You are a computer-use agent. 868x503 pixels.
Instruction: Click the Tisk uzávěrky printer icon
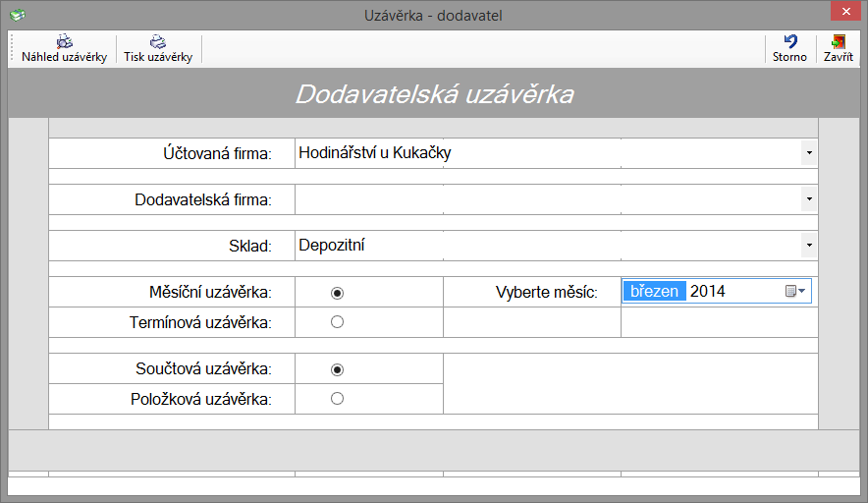point(158,41)
